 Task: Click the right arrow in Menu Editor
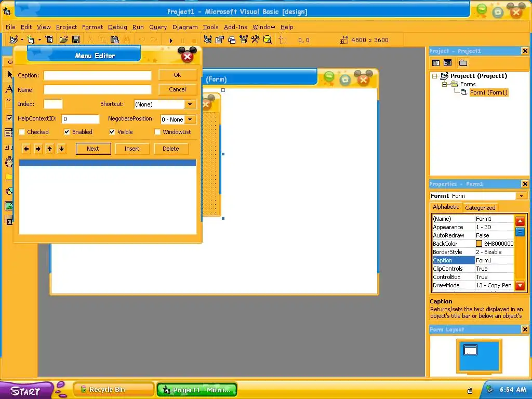click(38, 149)
